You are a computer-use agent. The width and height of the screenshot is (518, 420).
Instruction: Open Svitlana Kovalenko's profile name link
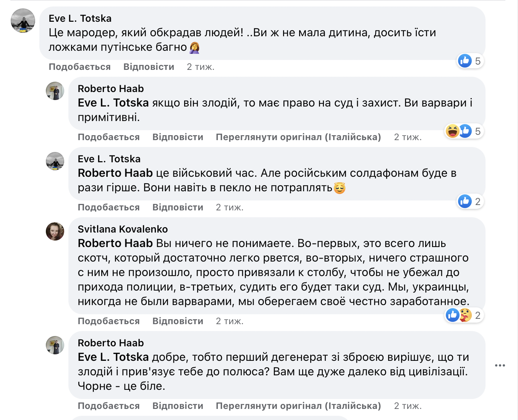coord(123,229)
